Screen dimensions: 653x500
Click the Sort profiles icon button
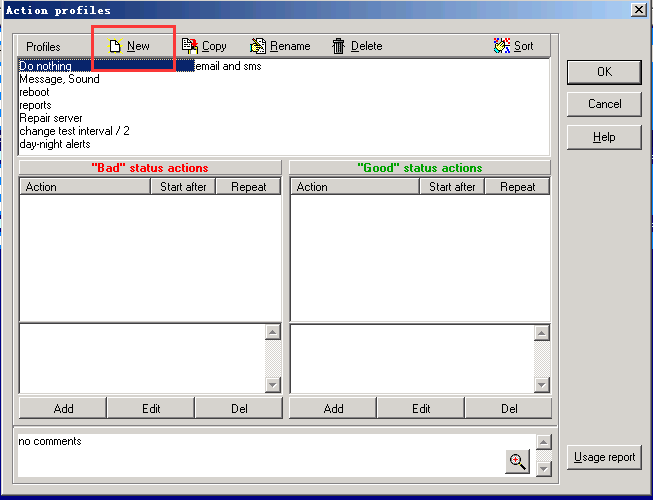[x=502, y=46]
